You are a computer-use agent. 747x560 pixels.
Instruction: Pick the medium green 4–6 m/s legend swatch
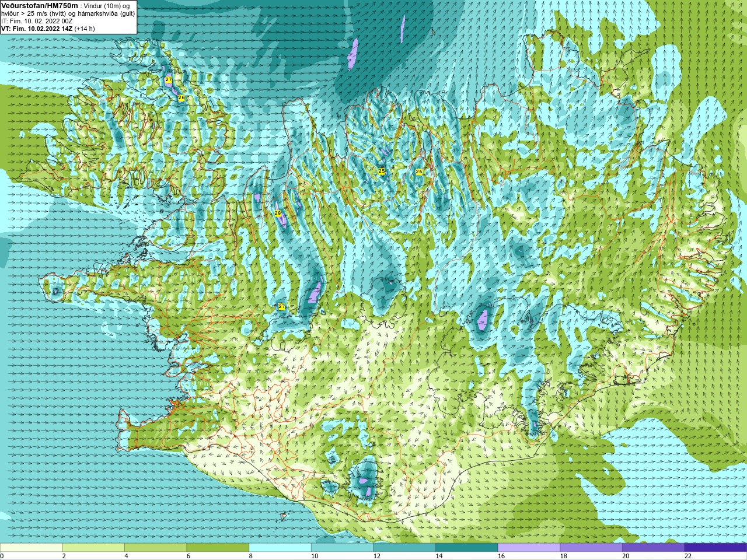[156, 548]
